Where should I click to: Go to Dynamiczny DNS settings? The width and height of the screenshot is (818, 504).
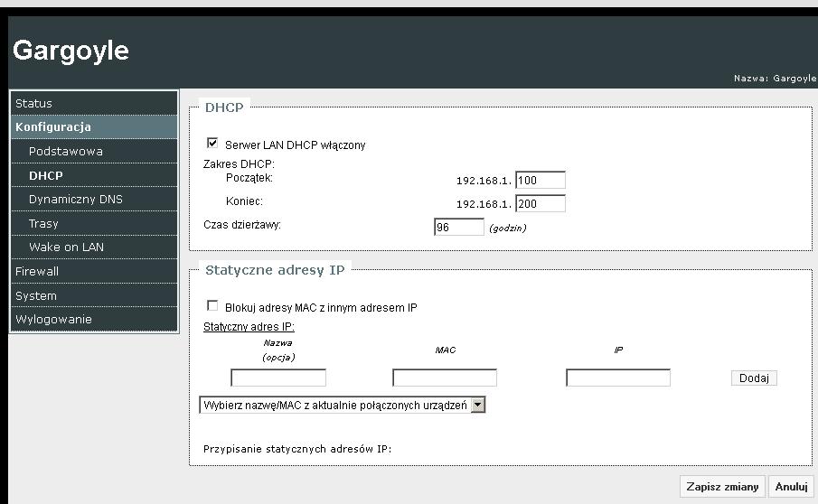75,200
